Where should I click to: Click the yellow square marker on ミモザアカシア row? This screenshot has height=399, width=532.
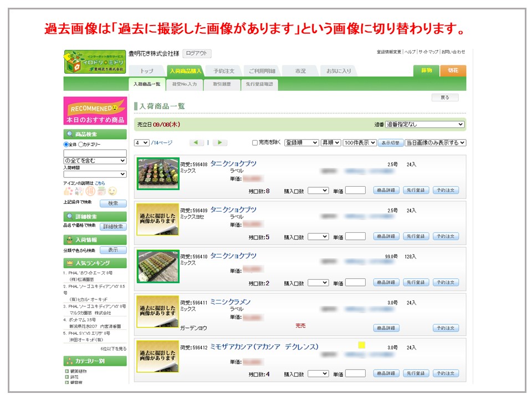click(x=361, y=345)
